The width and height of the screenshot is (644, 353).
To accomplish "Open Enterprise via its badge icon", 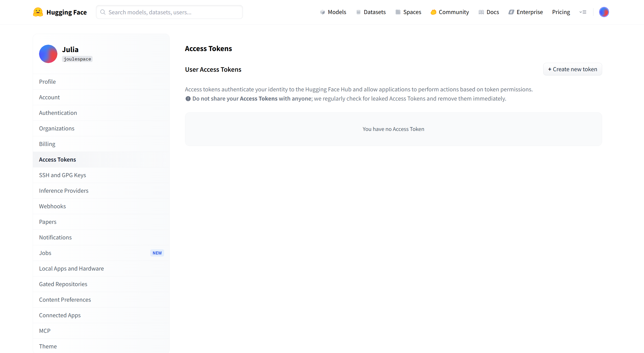I will point(511,12).
